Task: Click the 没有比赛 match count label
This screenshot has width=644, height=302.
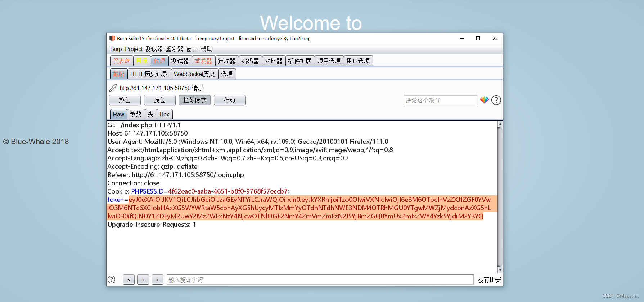Action: coord(489,280)
